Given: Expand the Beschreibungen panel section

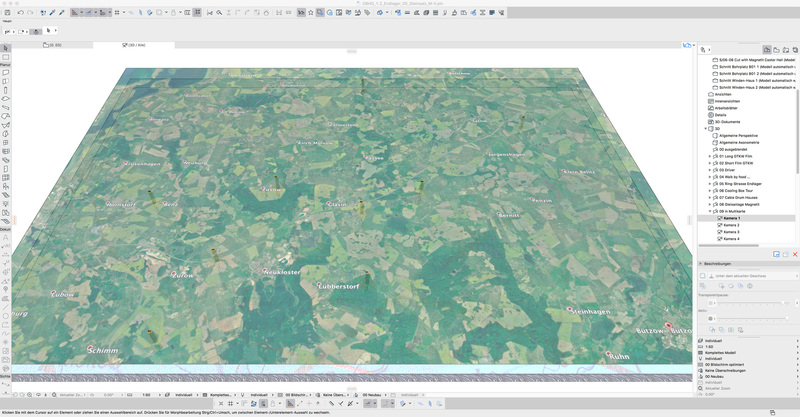Looking at the screenshot, I should point(701,264).
